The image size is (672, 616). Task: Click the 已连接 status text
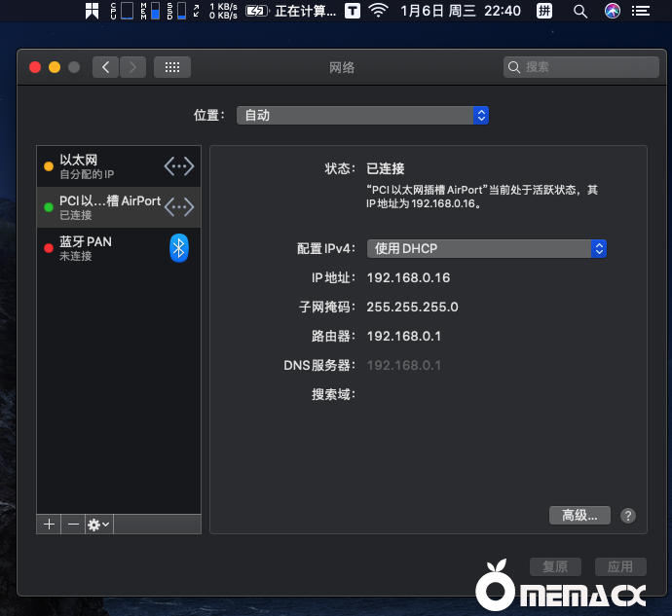386,168
